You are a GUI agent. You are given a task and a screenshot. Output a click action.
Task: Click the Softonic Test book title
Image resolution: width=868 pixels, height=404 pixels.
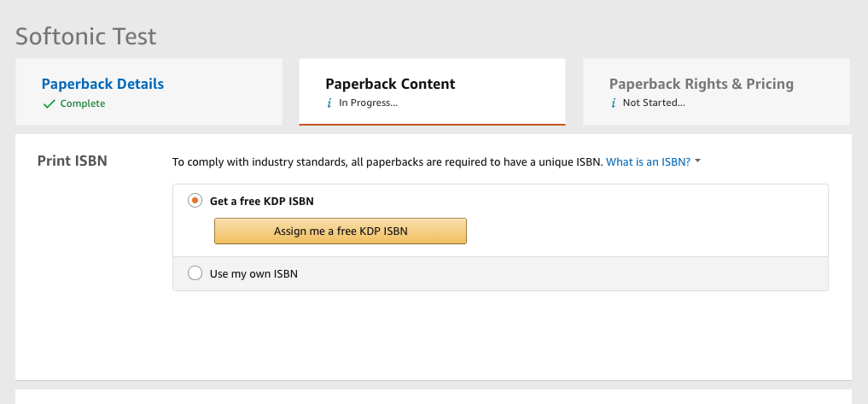[x=86, y=37]
